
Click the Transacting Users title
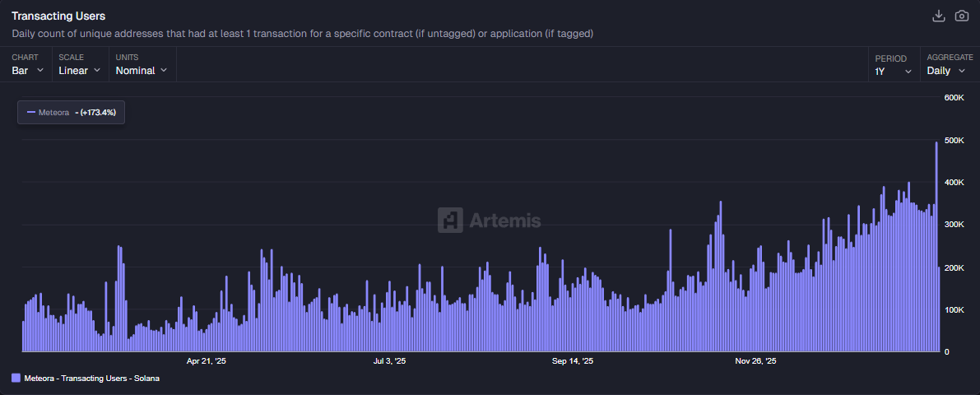click(58, 16)
